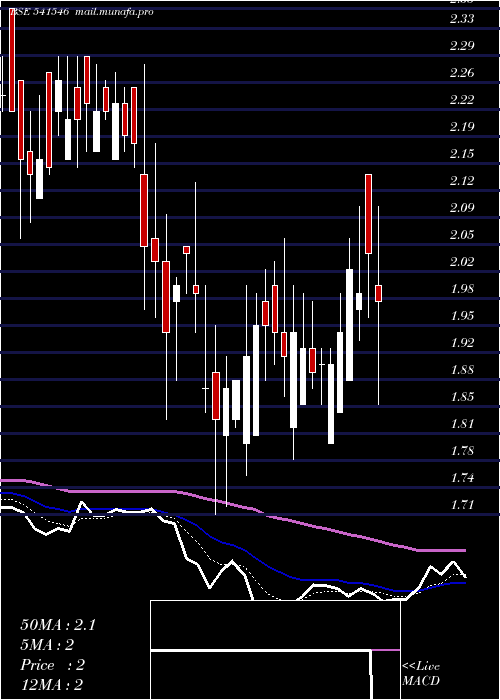Click the 2.29 price axis label

point(462,46)
